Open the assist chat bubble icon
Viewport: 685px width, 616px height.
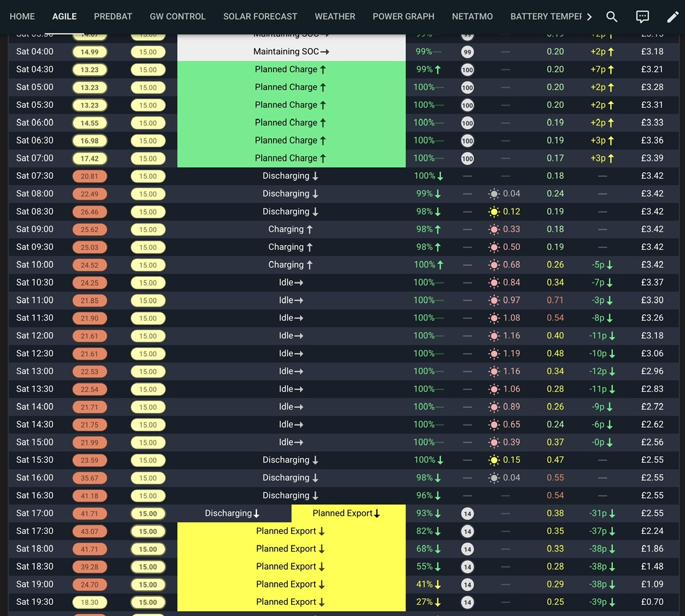(x=642, y=17)
